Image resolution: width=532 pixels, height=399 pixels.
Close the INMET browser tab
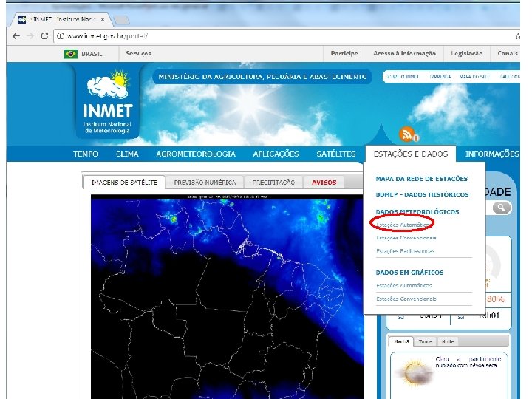pos(103,20)
